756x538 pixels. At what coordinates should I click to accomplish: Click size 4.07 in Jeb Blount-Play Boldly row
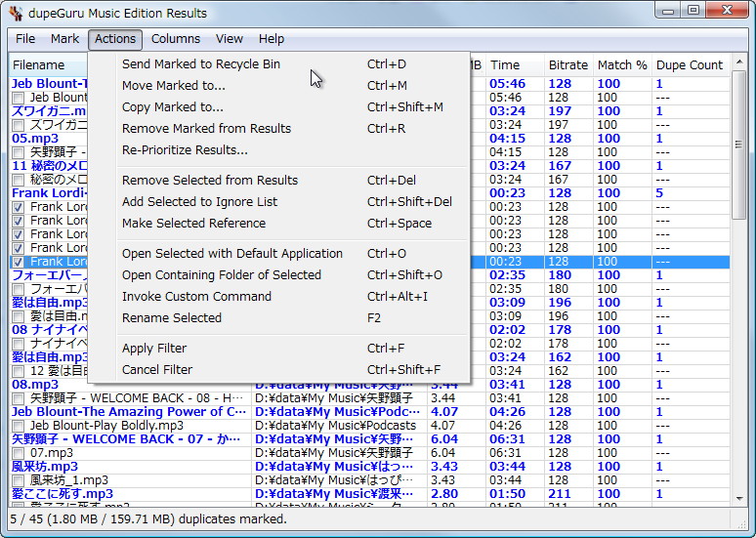[x=442, y=426]
